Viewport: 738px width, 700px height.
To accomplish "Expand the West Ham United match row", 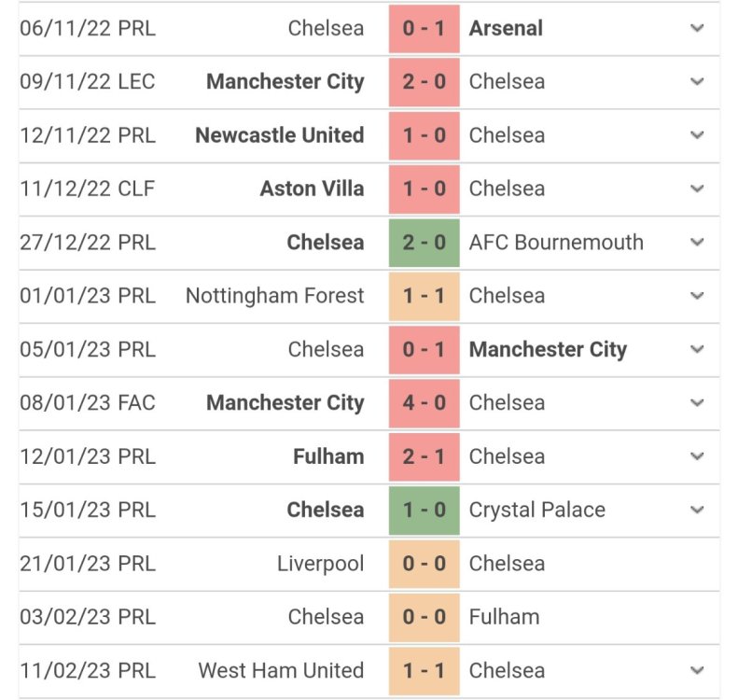I will click(x=697, y=670).
